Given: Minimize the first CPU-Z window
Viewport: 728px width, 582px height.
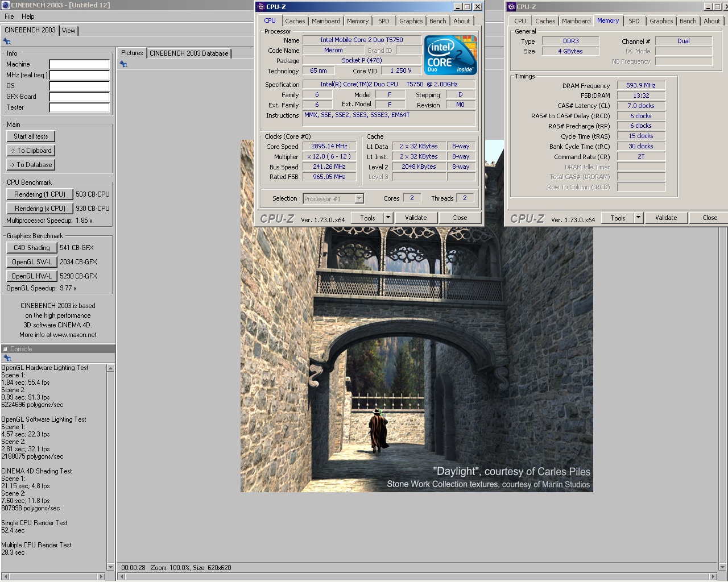Looking at the screenshot, I should [x=458, y=7].
